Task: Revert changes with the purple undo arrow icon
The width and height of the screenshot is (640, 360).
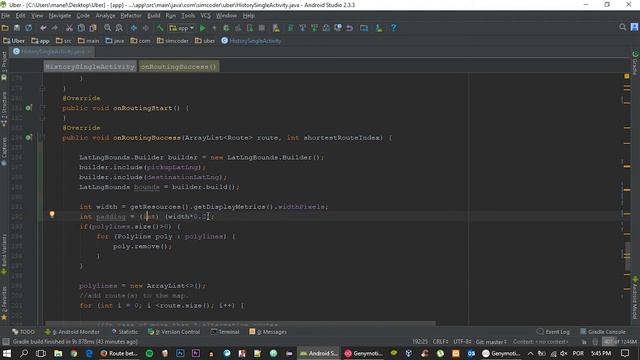Action: 350,28
